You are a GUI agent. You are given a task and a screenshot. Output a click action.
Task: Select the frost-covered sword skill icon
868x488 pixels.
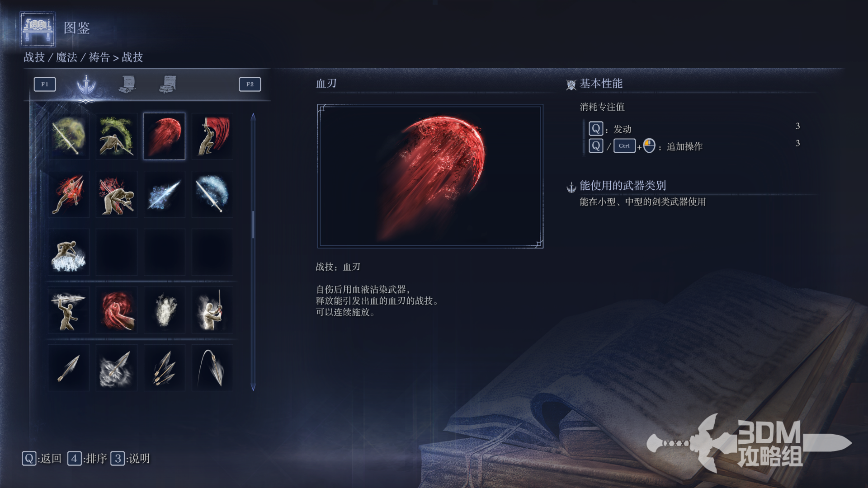212,194
